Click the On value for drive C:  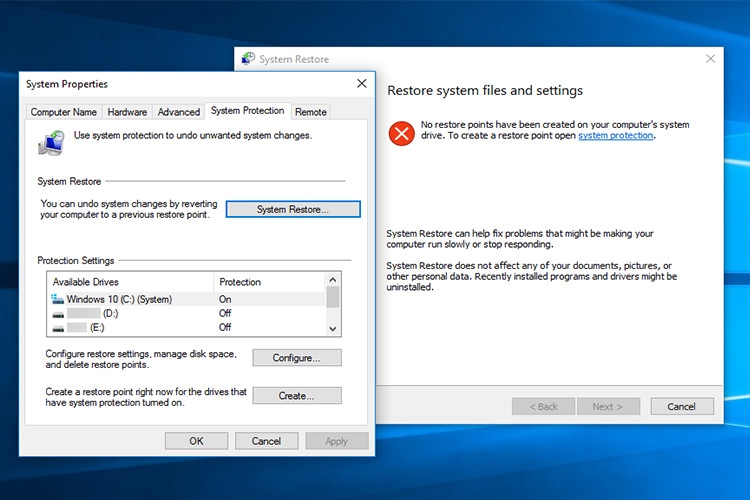click(225, 300)
